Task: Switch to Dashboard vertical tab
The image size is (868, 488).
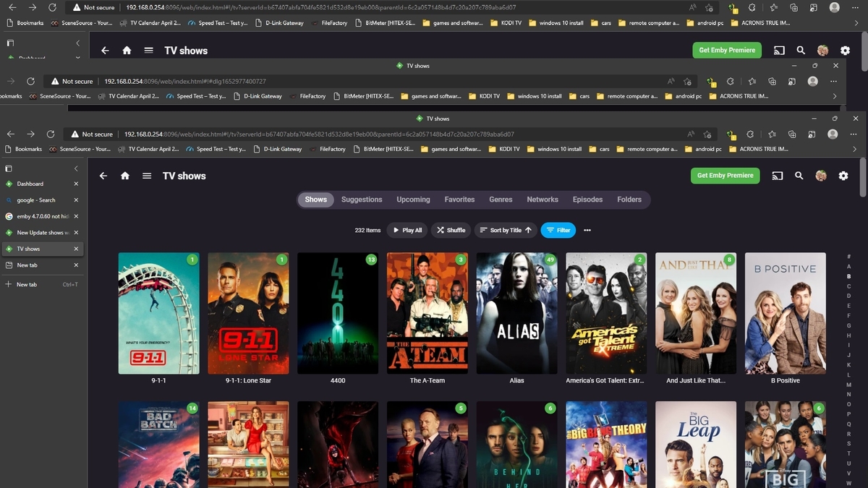Action: [42, 184]
